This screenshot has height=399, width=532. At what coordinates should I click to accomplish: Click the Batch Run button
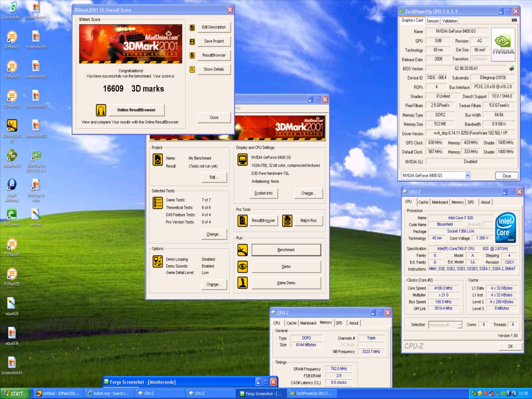[x=308, y=221]
